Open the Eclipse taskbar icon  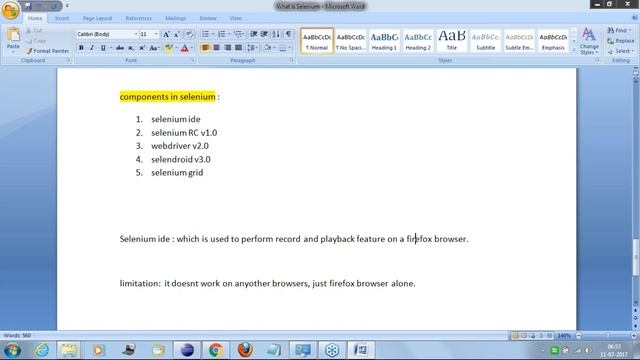tap(187, 350)
